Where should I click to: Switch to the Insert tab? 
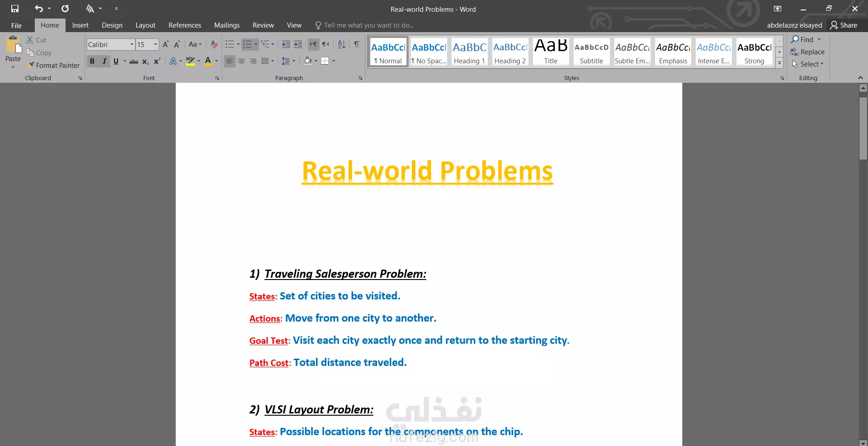80,25
